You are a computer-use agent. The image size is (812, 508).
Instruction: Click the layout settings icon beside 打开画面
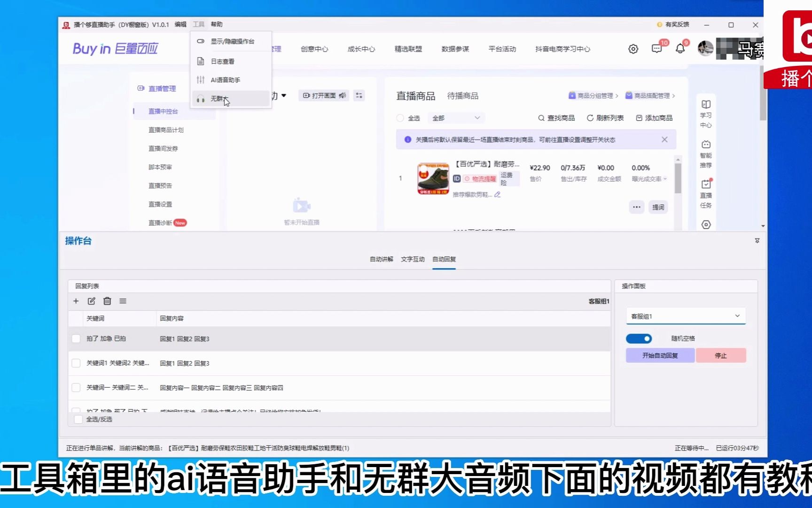359,95
